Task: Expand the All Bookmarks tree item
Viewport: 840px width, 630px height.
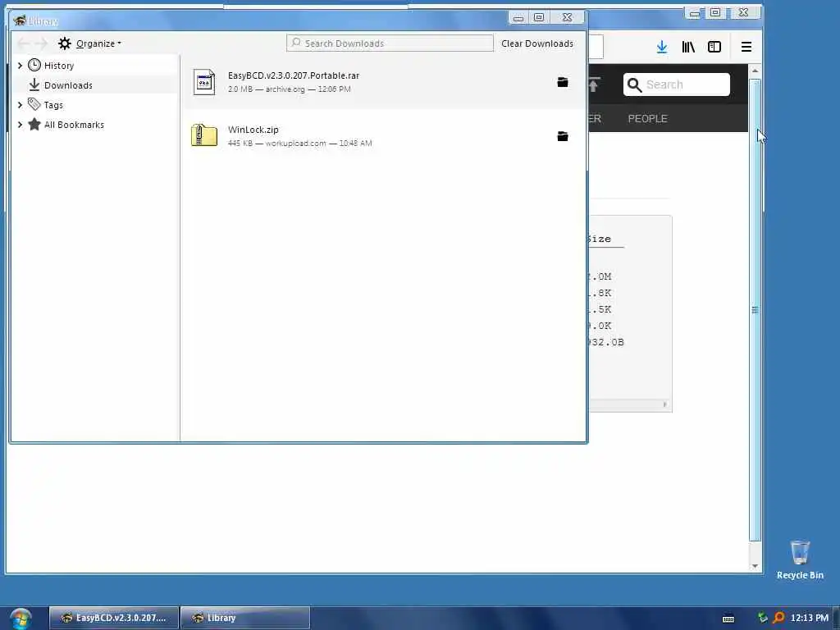Action: pyautogui.click(x=20, y=125)
